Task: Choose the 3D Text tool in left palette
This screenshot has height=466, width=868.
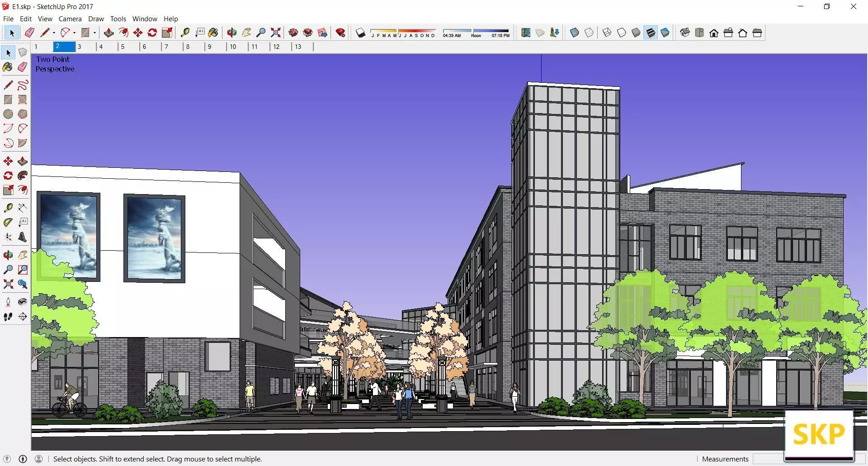Action: (23, 237)
